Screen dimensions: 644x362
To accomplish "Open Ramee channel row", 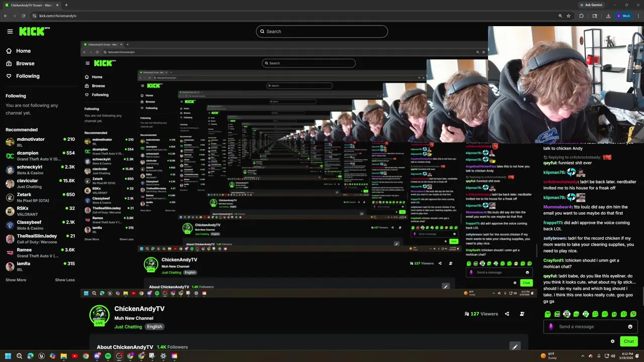I will pos(40,252).
